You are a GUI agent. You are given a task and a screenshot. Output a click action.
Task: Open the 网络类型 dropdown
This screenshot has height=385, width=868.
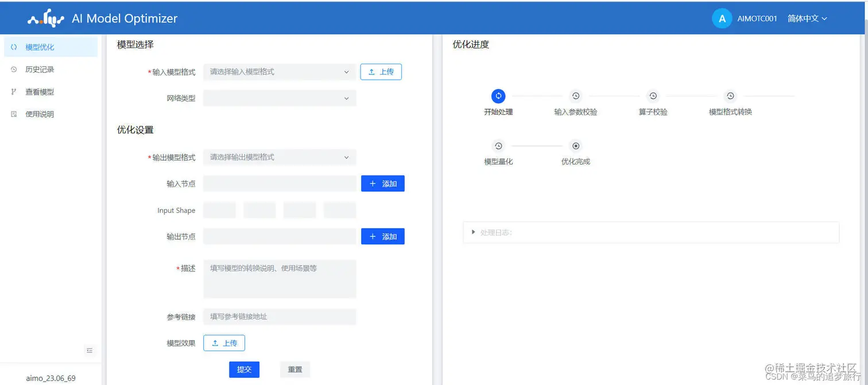(280, 98)
